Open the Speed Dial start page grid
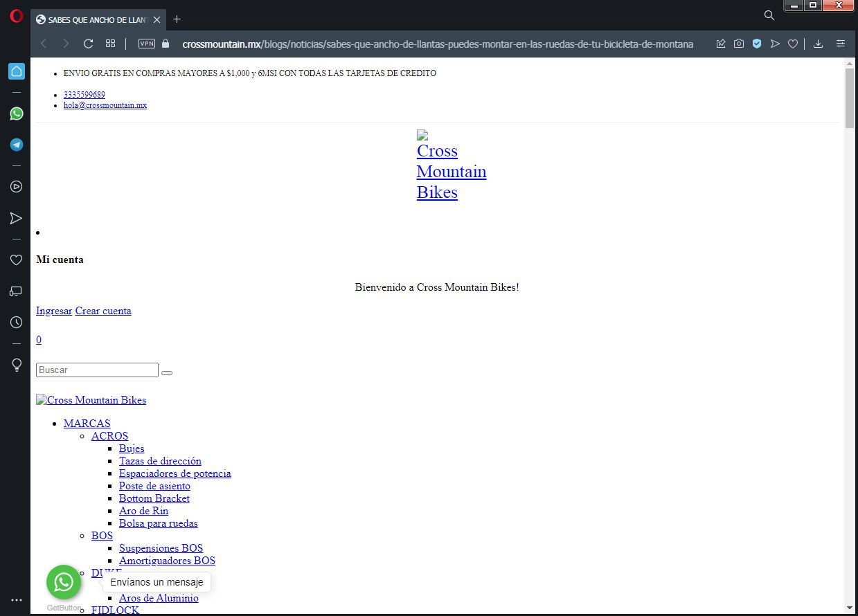This screenshot has height=616, width=858. 110,44
